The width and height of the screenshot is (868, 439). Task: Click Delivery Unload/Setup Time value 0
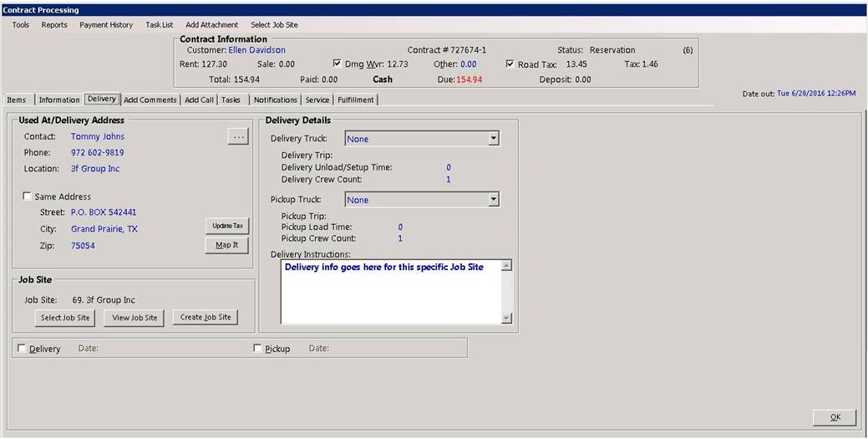tap(449, 167)
